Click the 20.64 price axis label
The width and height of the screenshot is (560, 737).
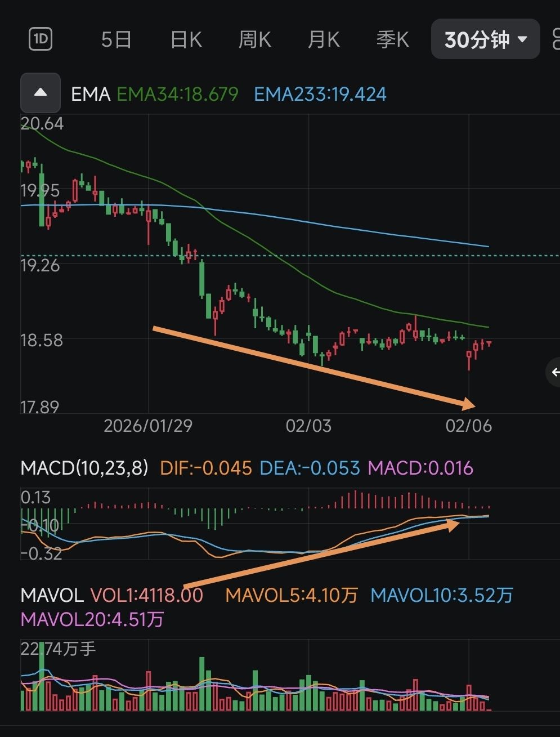pos(42,123)
